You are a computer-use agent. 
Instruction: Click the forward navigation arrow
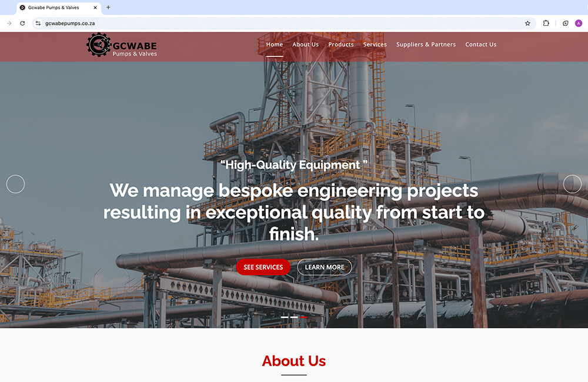coord(9,24)
